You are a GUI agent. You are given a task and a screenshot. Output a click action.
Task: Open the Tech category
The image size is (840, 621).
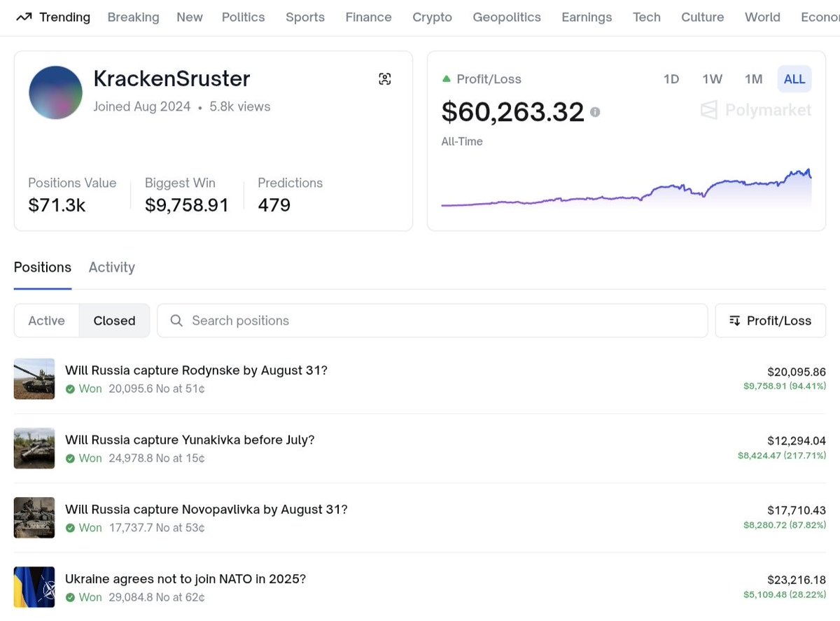[647, 18]
